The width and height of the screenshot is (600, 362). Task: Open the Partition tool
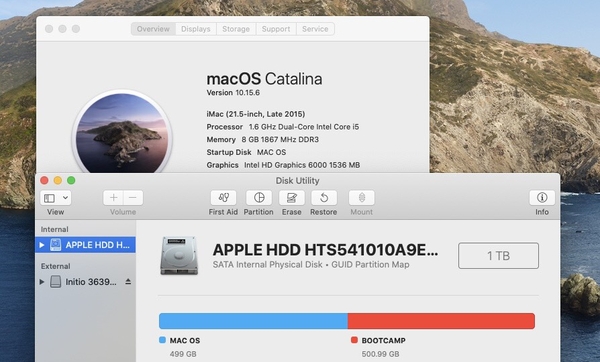259,198
